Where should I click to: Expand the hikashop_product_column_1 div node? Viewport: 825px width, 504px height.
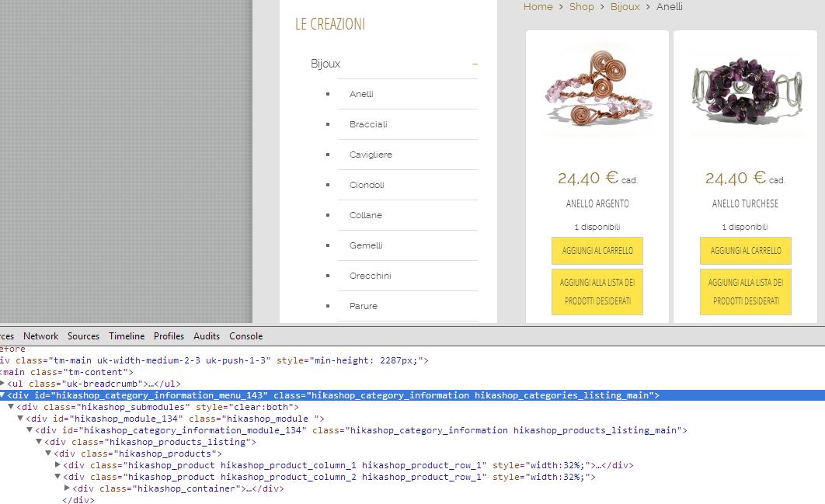click(x=57, y=464)
